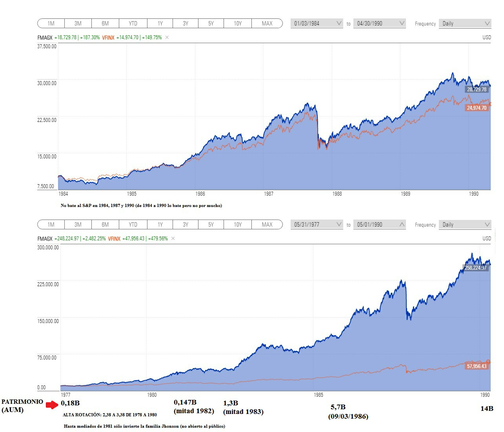Click the 258,224.97 FMAGX value marker
This screenshot has height=432, width=504.
[x=476, y=268]
